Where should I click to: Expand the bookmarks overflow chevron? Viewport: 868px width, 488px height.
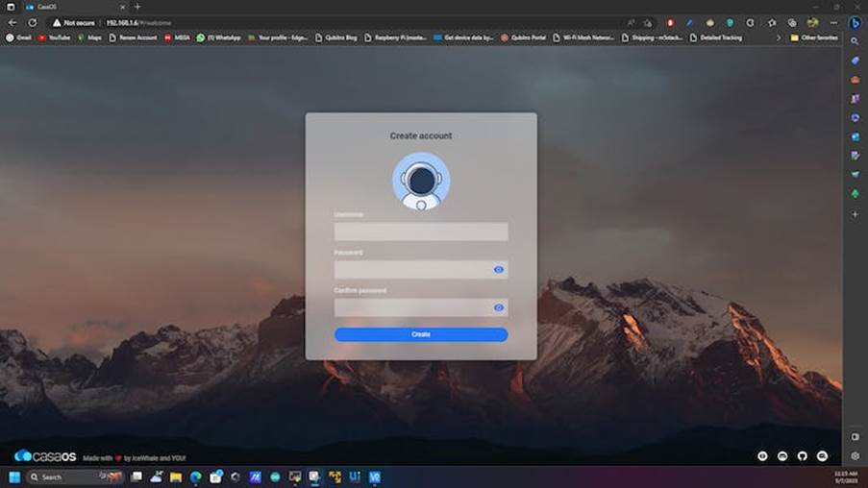pyautogui.click(x=779, y=37)
